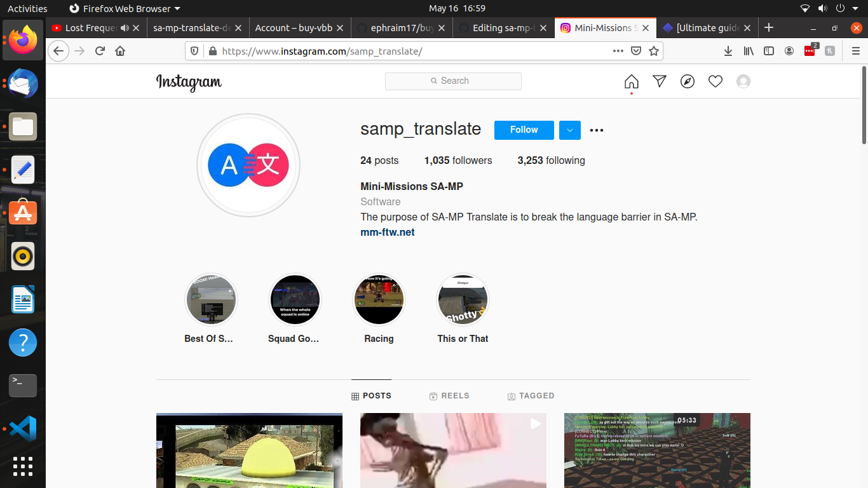This screenshot has height=488, width=868.
Task: Follow the samp_translate account
Action: [524, 130]
